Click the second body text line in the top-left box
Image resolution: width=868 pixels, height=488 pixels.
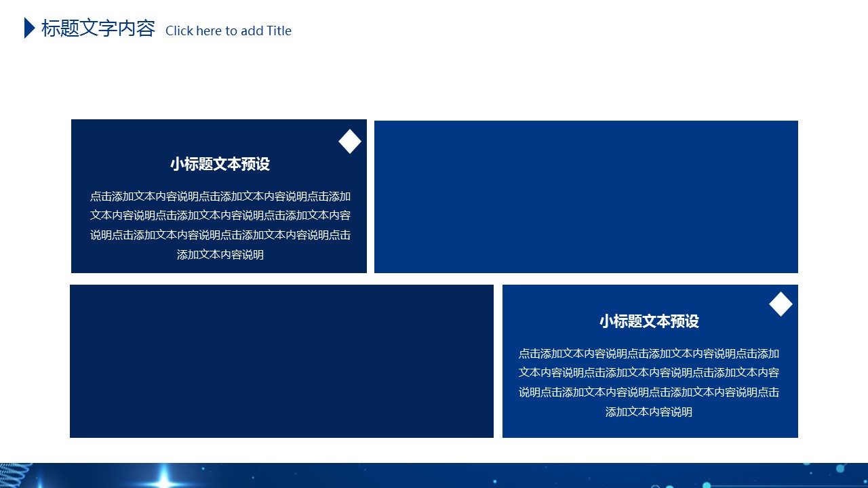click(x=220, y=216)
